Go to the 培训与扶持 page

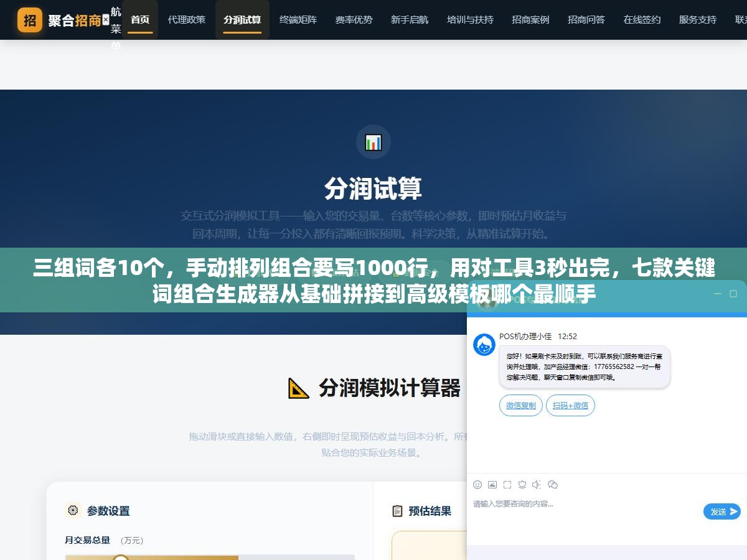tap(470, 19)
